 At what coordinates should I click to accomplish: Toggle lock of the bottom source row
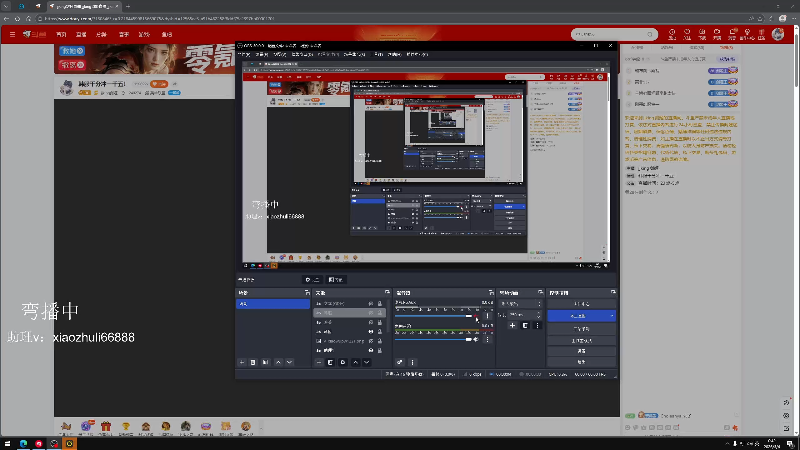tap(380, 351)
